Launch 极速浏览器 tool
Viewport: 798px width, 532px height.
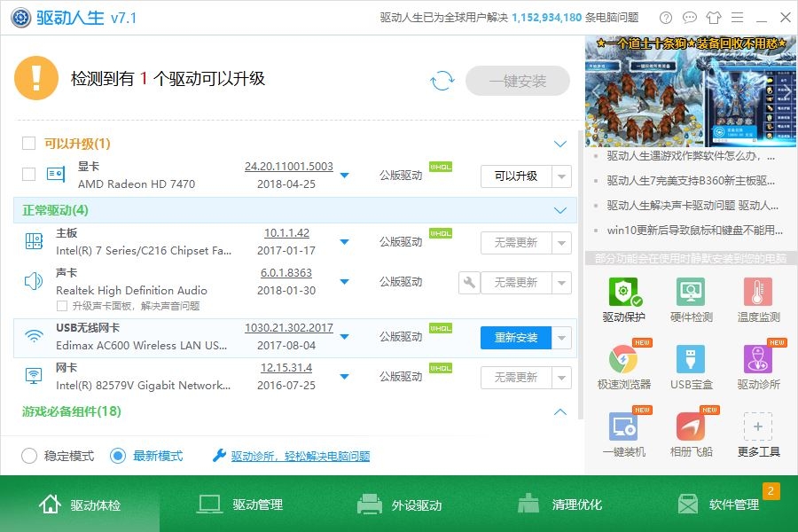(x=624, y=368)
